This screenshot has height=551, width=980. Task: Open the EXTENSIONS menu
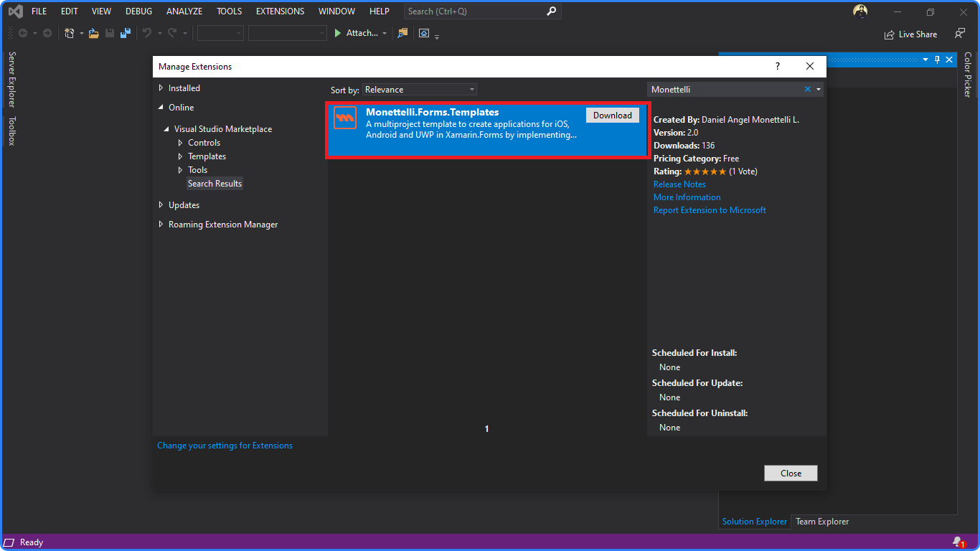tap(280, 11)
